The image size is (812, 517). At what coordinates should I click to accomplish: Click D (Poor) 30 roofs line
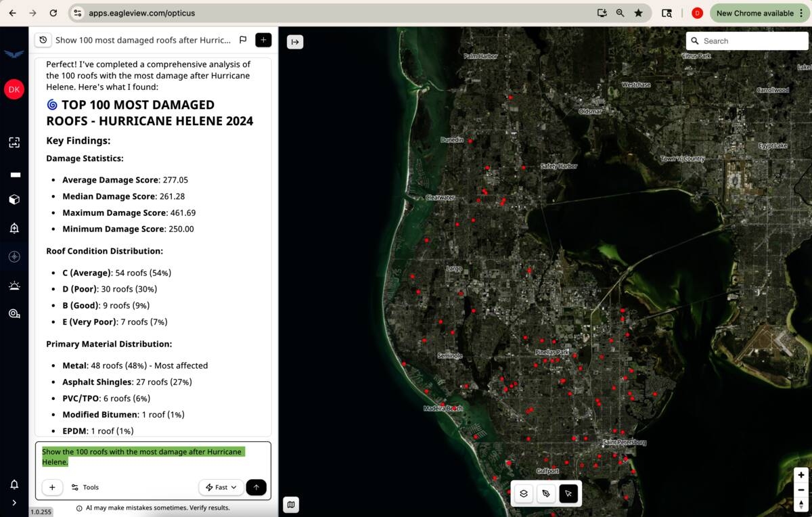pos(110,289)
